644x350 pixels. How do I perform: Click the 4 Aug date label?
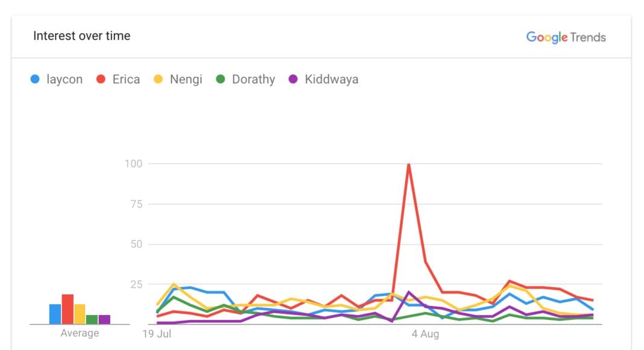(425, 333)
